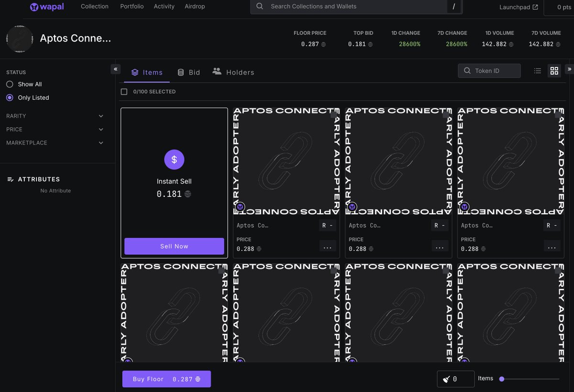
Task: Open the Portfolio menu item
Action: tap(132, 6)
